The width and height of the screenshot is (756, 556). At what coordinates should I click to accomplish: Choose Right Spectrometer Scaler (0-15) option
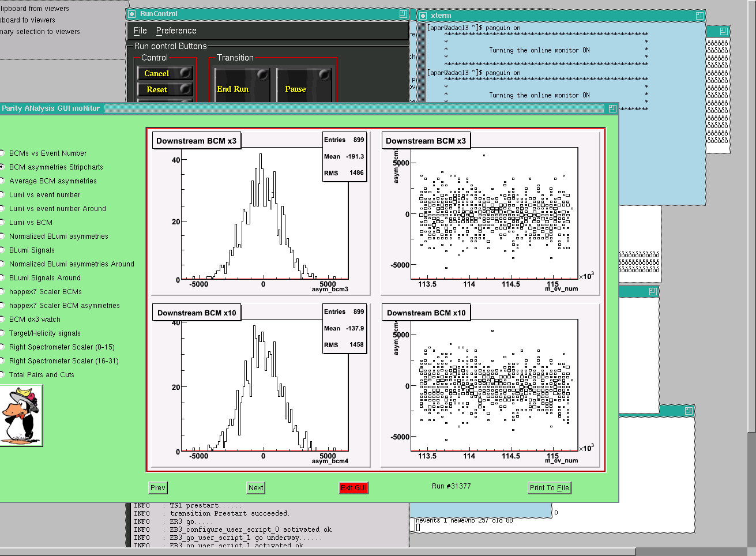pos(58,347)
